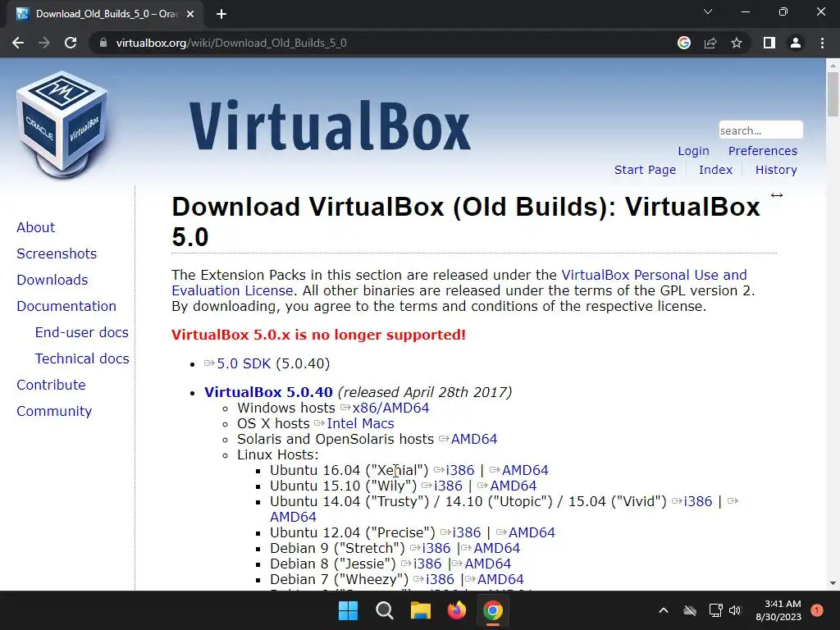Close the Download_Old_Builds_5_0 tab
Viewport: 840px width, 630px height.
click(x=190, y=14)
